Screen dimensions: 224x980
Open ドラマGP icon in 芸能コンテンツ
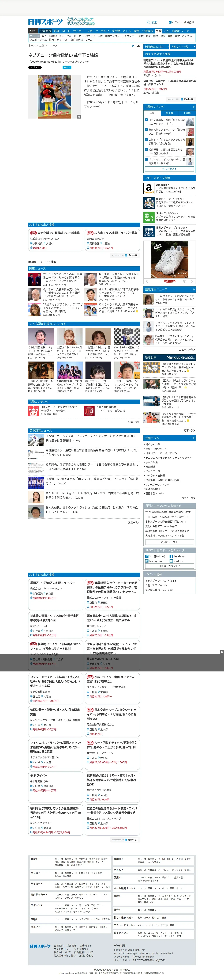(33, 411)
